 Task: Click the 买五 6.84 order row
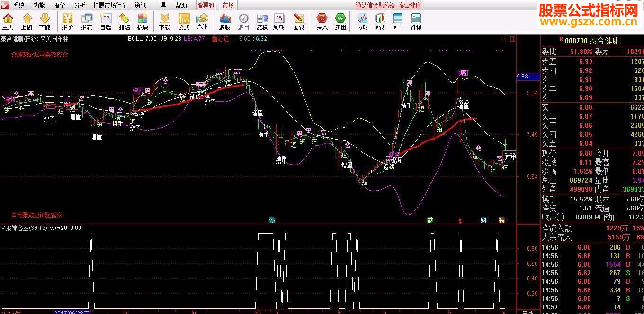592,143
